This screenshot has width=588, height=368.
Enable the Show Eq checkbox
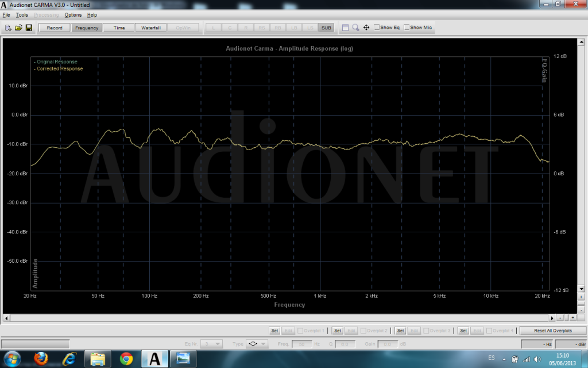click(x=377, y=28)
